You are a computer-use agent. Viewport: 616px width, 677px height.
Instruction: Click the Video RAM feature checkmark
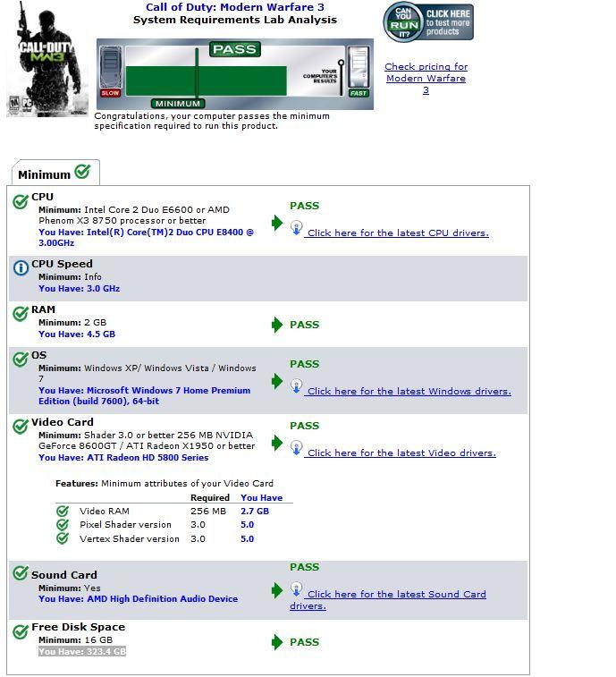(63, 512)
